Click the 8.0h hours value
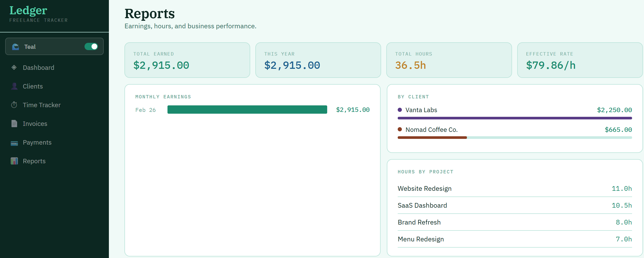644x258 pixels. tap(624, 222)
